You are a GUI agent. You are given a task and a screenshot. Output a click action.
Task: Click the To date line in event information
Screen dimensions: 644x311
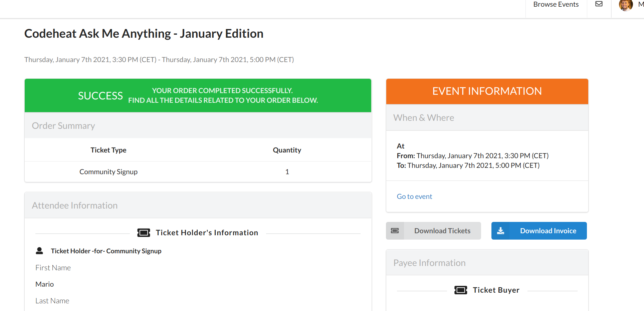click(x=468, y=165)
